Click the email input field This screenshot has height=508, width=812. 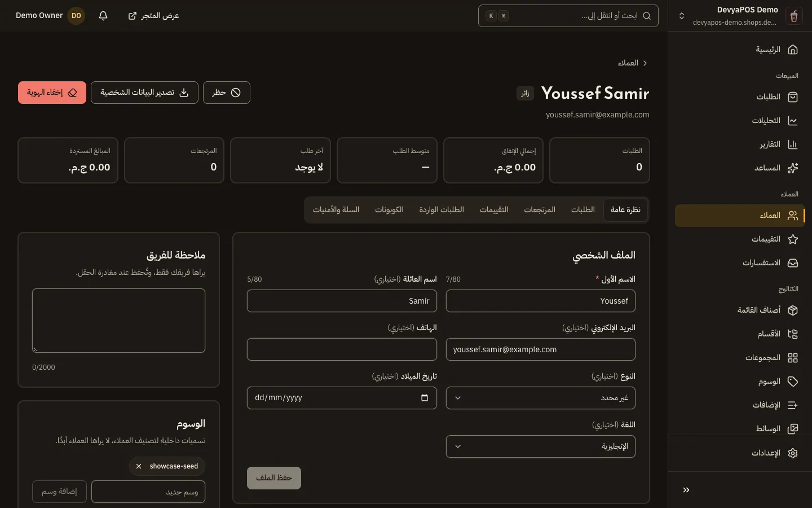click(x=541, y=349)
